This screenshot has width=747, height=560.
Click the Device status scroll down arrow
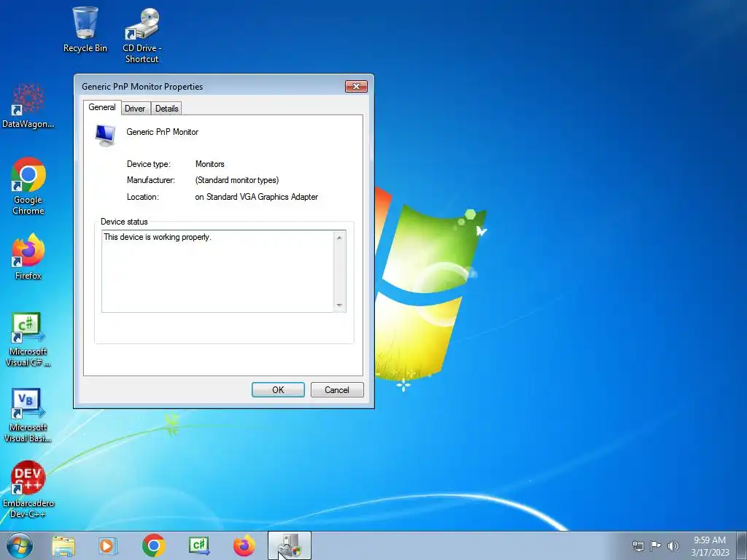[339, 306]
